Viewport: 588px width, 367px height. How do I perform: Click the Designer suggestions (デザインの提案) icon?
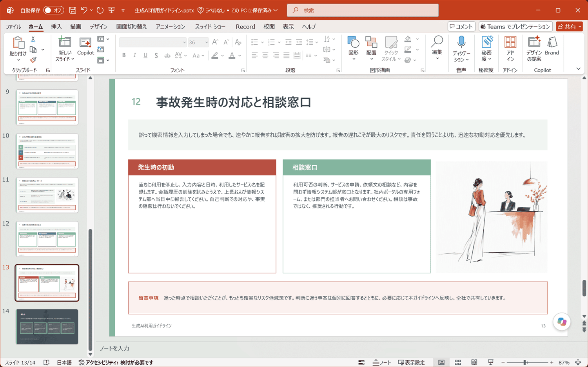(x=534, y=49)
